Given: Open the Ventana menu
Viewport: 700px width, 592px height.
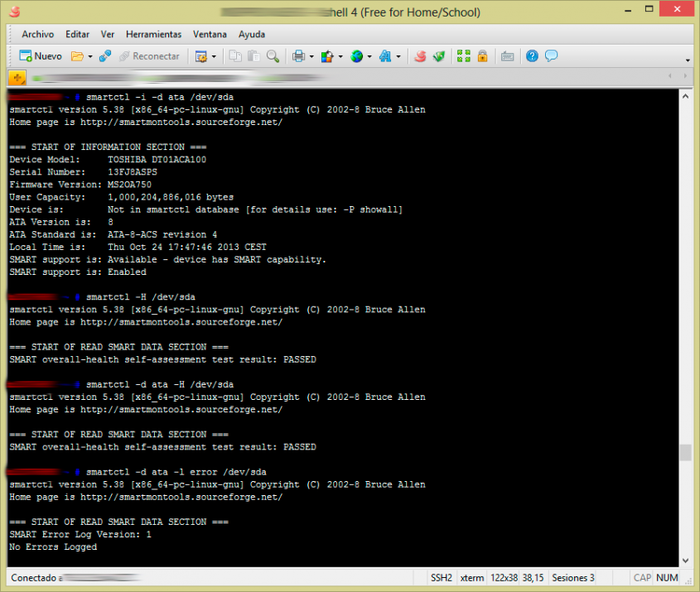Looking at the screenshot, I should coord(210,34).
